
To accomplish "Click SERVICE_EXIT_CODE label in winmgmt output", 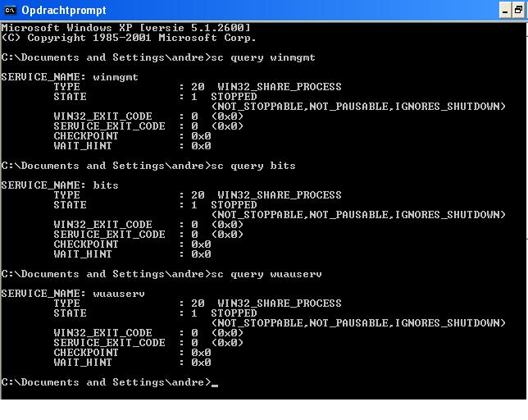I will tap(109, 126).
